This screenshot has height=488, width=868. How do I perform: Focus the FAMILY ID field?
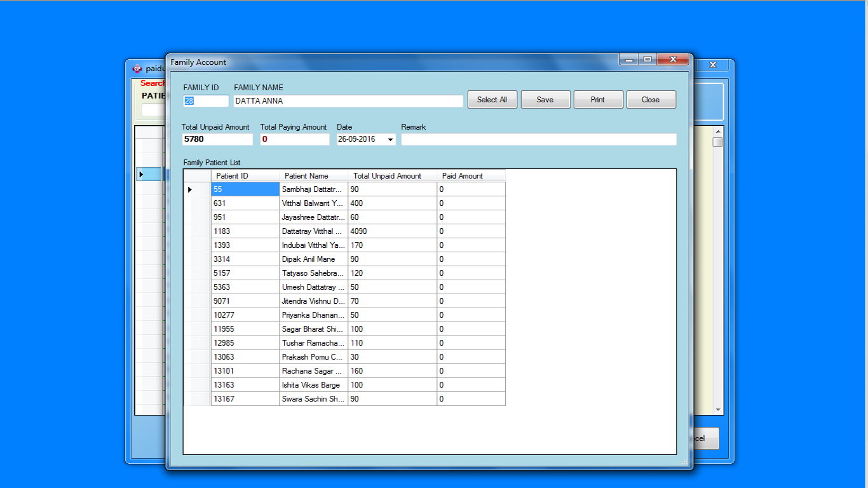point(206,101)
